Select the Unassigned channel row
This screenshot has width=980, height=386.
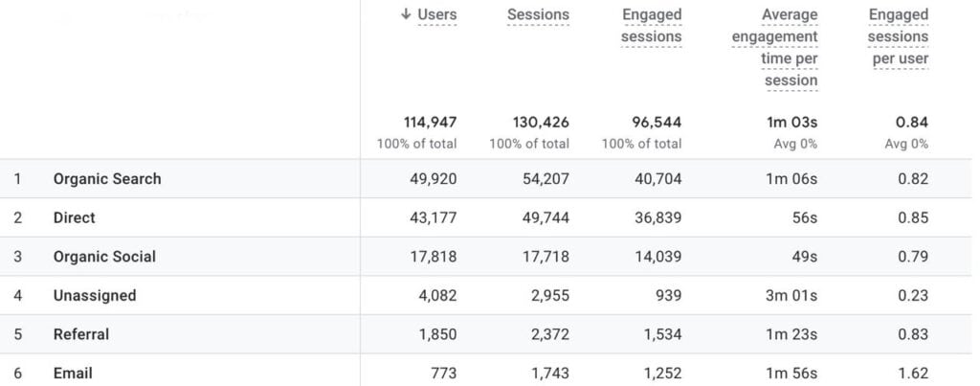95,296
